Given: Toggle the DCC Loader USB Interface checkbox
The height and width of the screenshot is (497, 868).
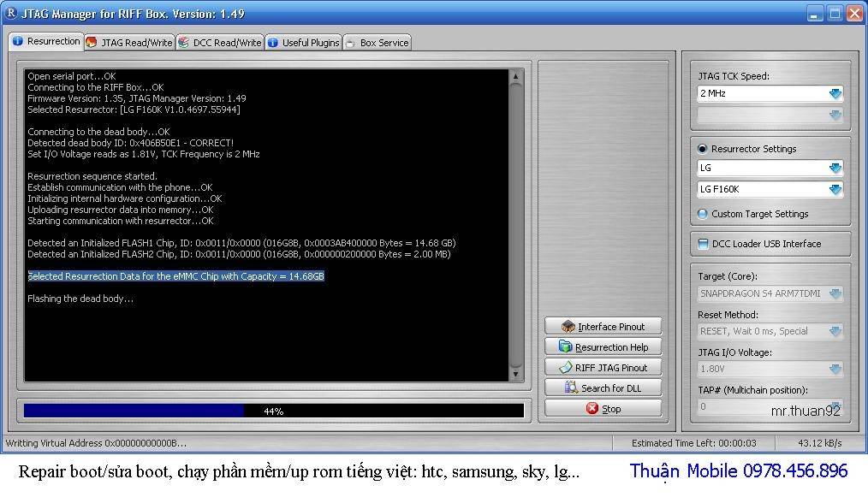Looking at the screenshot, I should [x=703, y=244].
